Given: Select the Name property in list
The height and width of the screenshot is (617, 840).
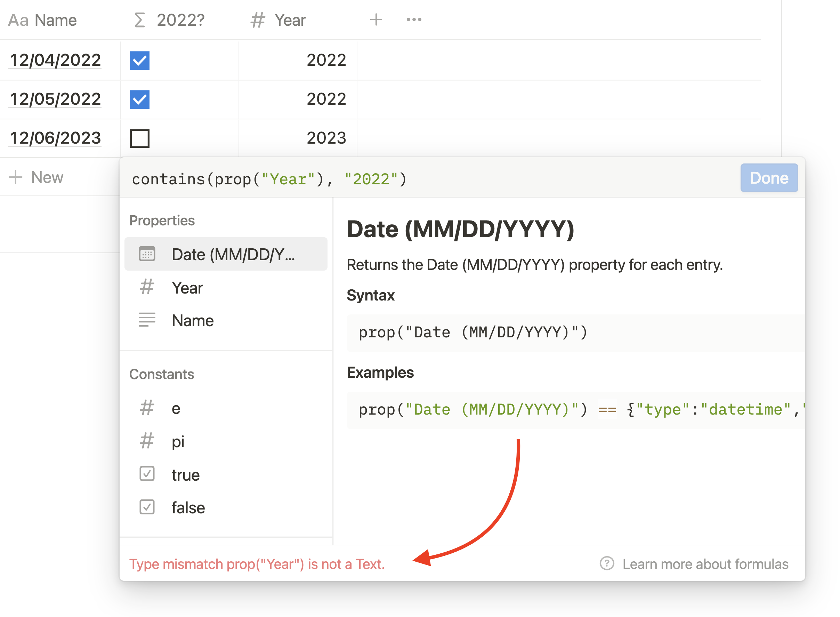Looking at the screenshot, I should 193,320.
